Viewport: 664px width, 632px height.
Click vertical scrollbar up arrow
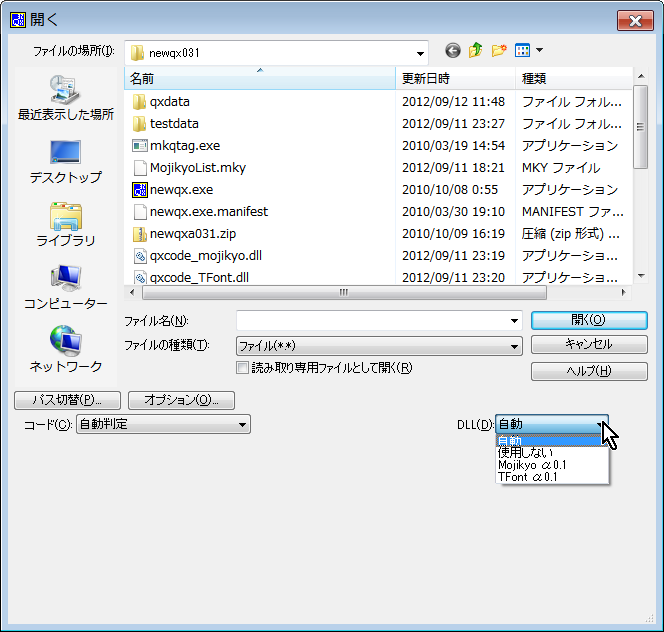[x=641, y=76]
